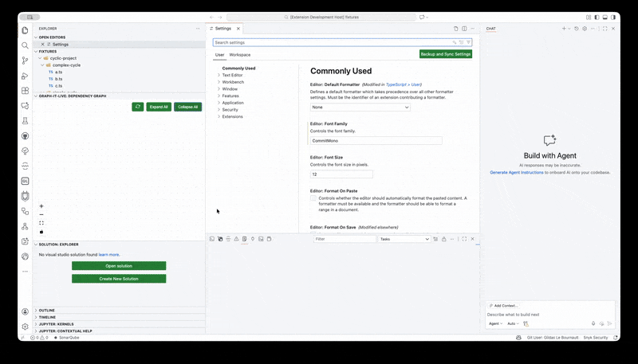Image resolution: width=638 pixels, height=364 pixels.
Task: Expand the Text Editor settings category
Action: click(x=232, y=75)
